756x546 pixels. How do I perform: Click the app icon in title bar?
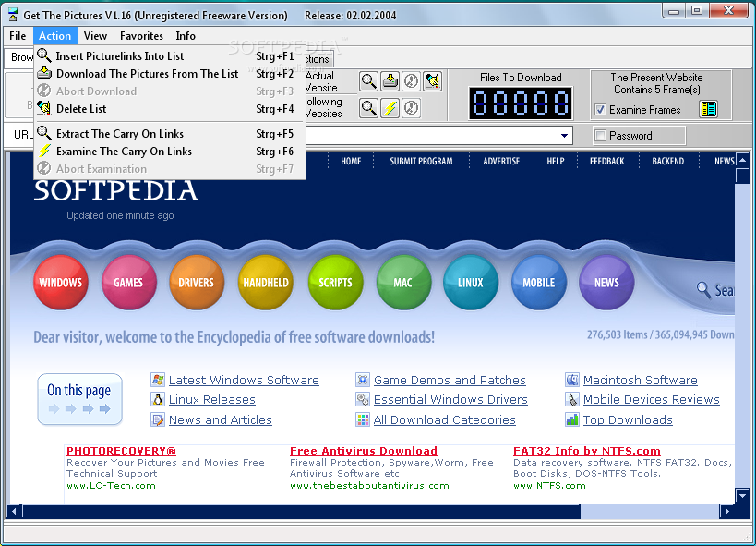click(x=13, y=15)
